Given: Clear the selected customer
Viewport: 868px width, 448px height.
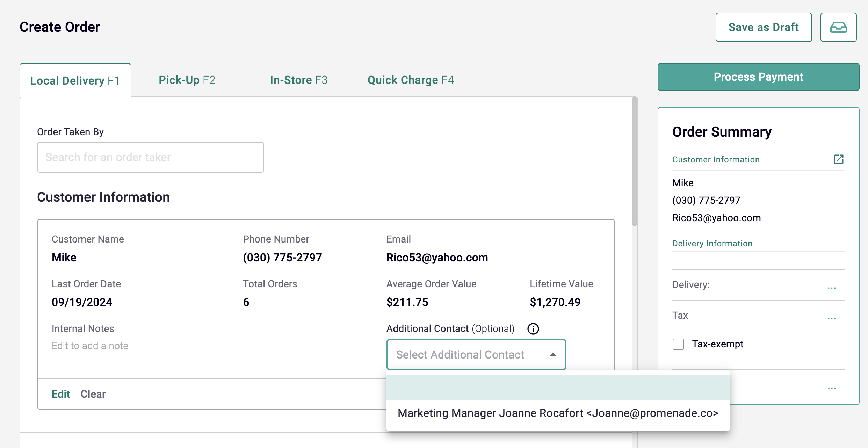Looking at the screenshot, I should 93,394.
